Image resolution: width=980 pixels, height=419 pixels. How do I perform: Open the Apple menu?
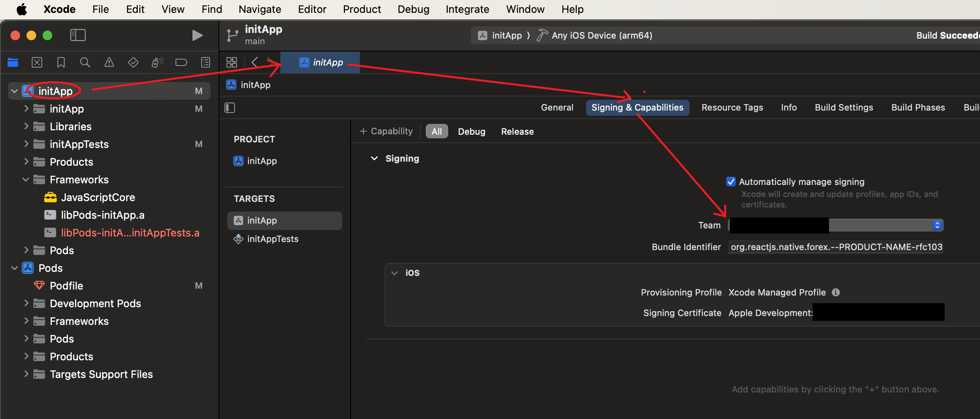[22, 9]
